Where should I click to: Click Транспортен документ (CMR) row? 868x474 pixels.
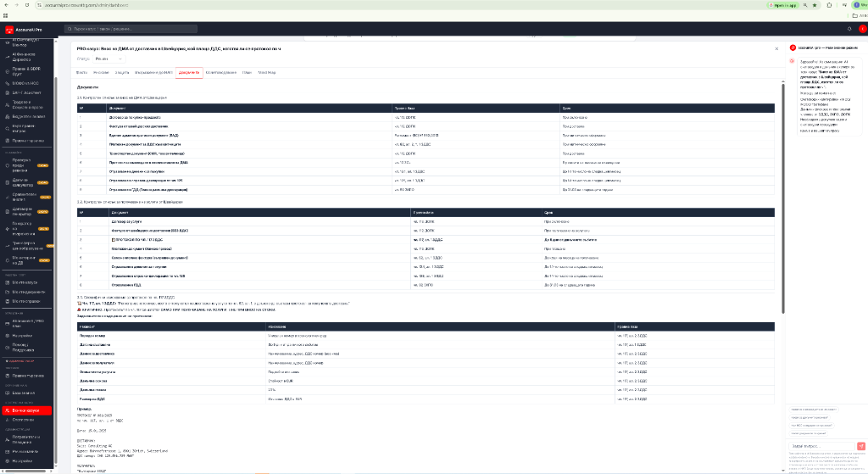pos(426,153)
